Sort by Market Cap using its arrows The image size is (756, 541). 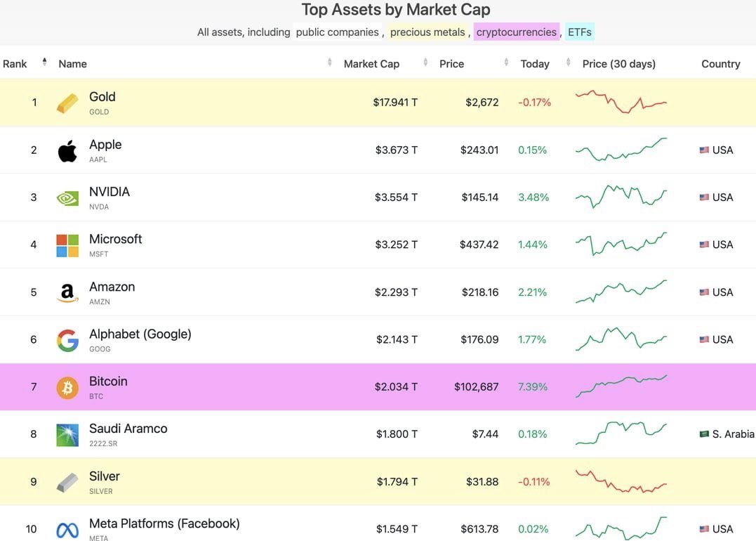click(x=425, y=62)
